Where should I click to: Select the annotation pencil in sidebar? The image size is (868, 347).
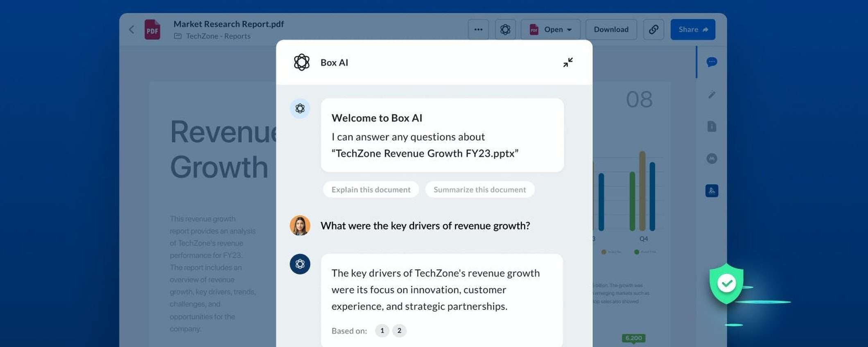(712, 95)
